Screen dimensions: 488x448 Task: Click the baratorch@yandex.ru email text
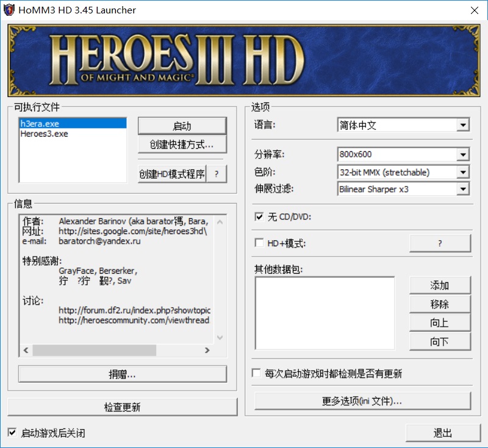(x=99, y=241)
